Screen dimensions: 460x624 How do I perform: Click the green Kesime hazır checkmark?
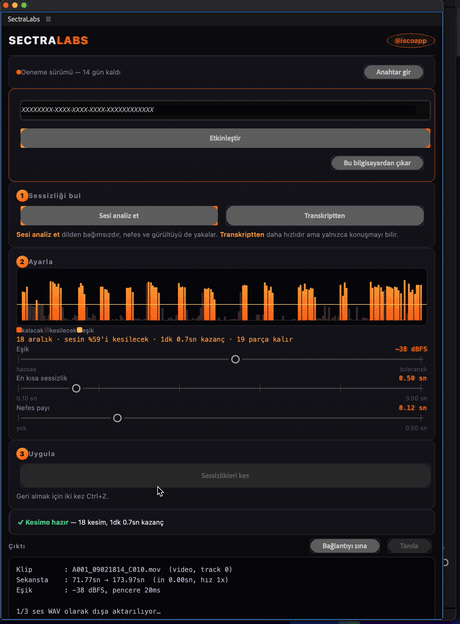20,522
